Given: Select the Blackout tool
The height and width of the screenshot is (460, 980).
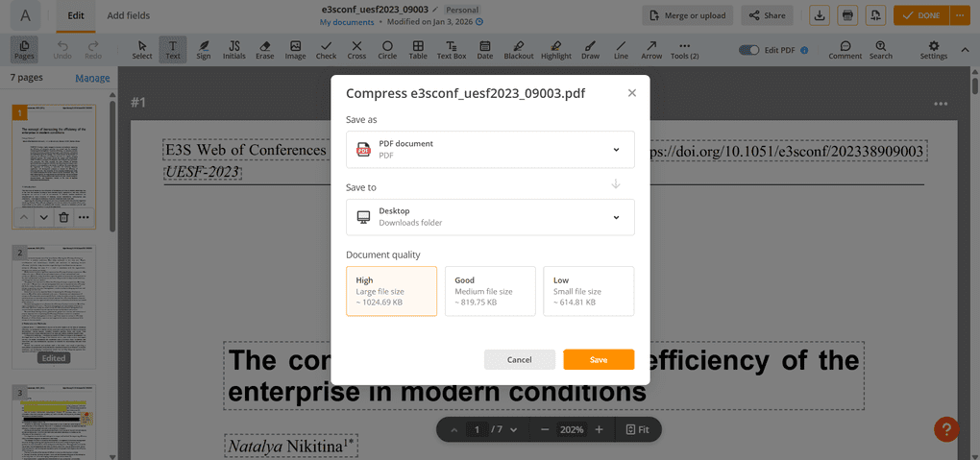Looking at the screenshot, I should (x=519, y=50).
